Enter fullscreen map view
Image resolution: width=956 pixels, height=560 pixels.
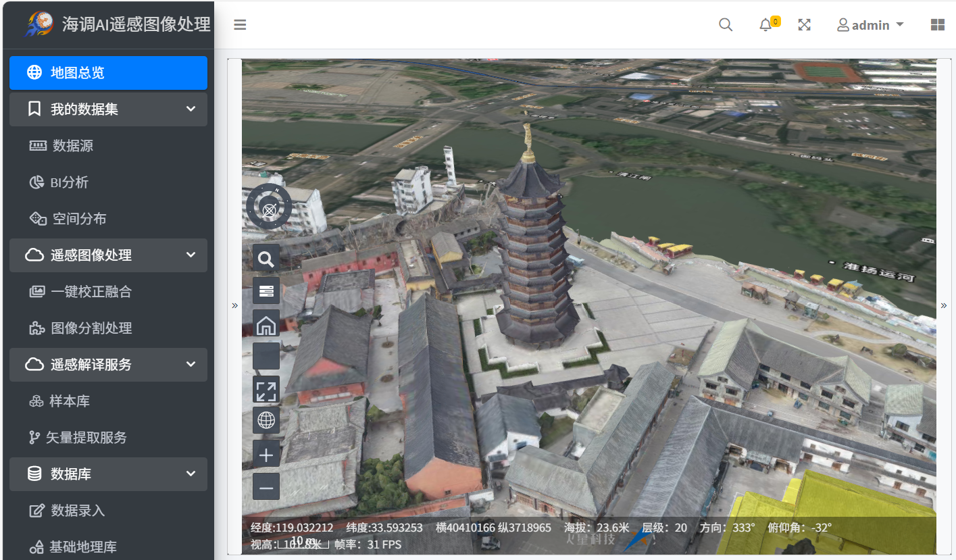266,390
